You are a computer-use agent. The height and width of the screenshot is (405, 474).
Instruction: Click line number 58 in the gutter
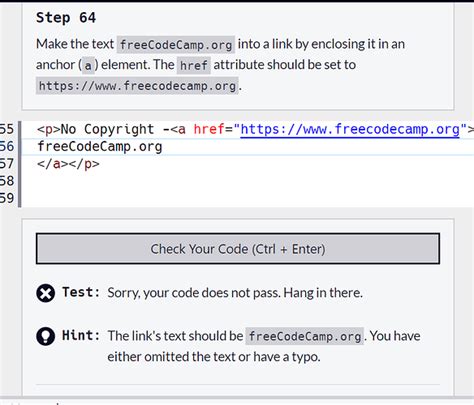tap(7, 181)
